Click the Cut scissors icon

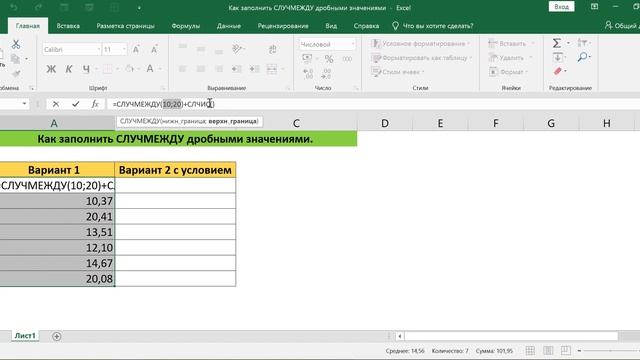16,44
